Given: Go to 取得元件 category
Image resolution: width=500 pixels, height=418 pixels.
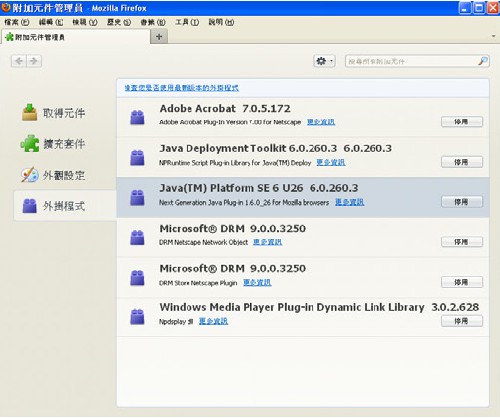Looking at the screenshot, I should click(x=53, y=113).
